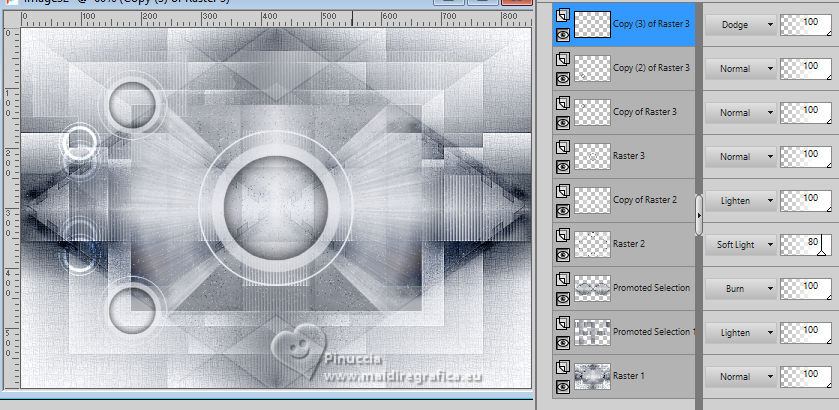Image resolution: width=839 pixels, height=410 pixels.
Task: Click layer type icon of Raster 1 row
Action: (562, 367)
